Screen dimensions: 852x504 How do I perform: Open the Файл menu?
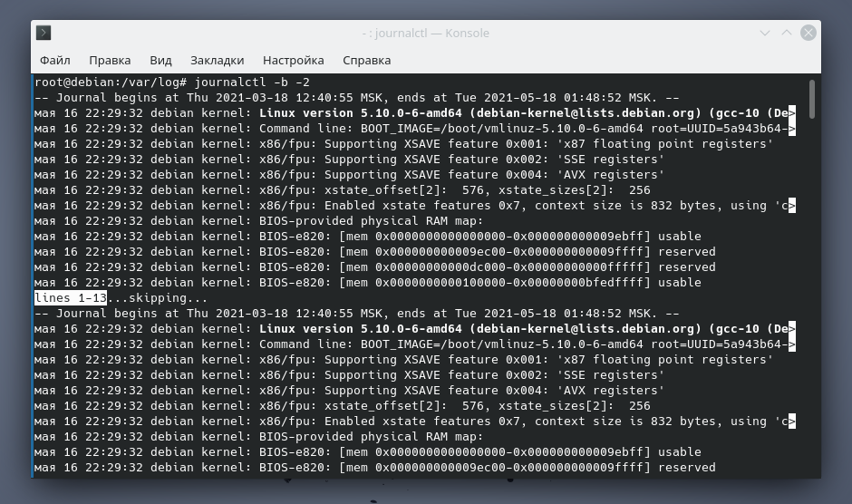point(54,61)
